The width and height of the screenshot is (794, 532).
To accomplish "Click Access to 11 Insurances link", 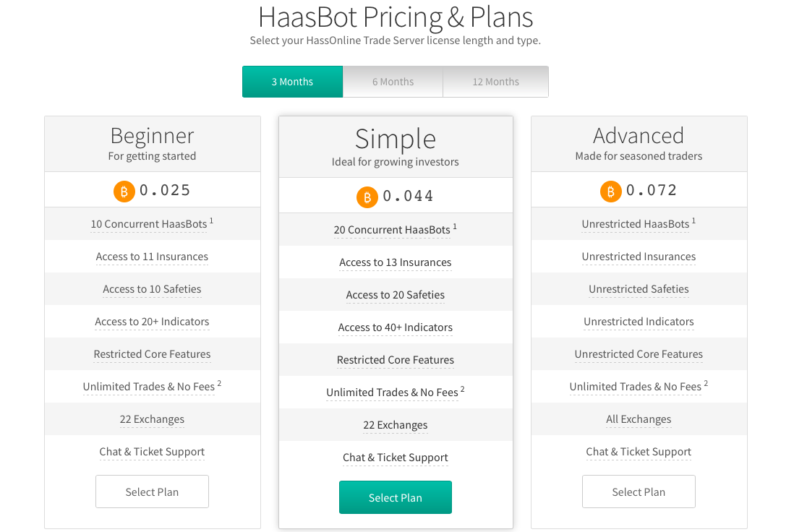I will pos(152,257).
